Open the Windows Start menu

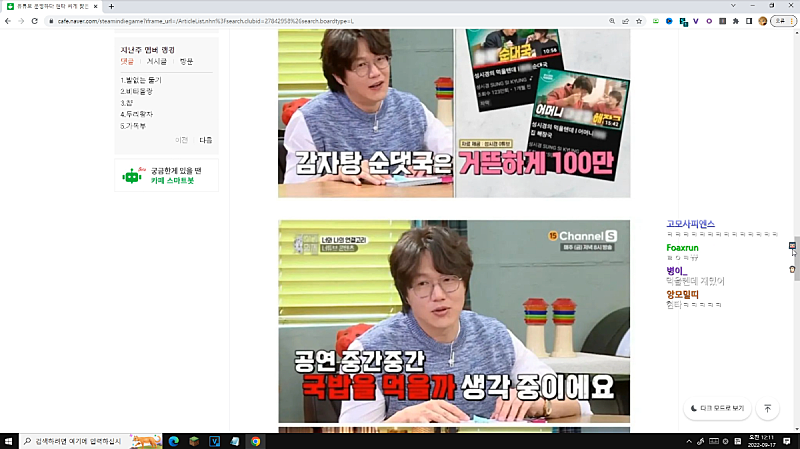pyautogui.click(x=9, y=441)
